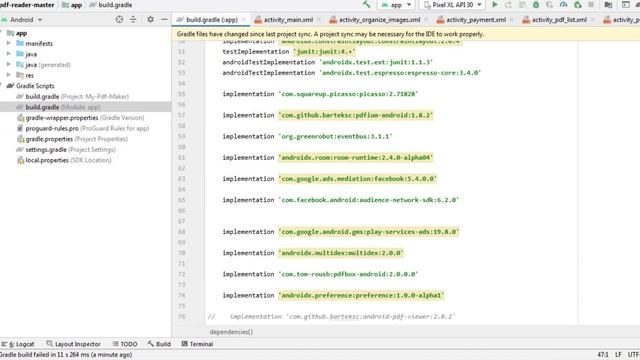Open the app run configuration dropdown
Screen dimensions: 640x360
pyautogui.click(x=396, y=5)
